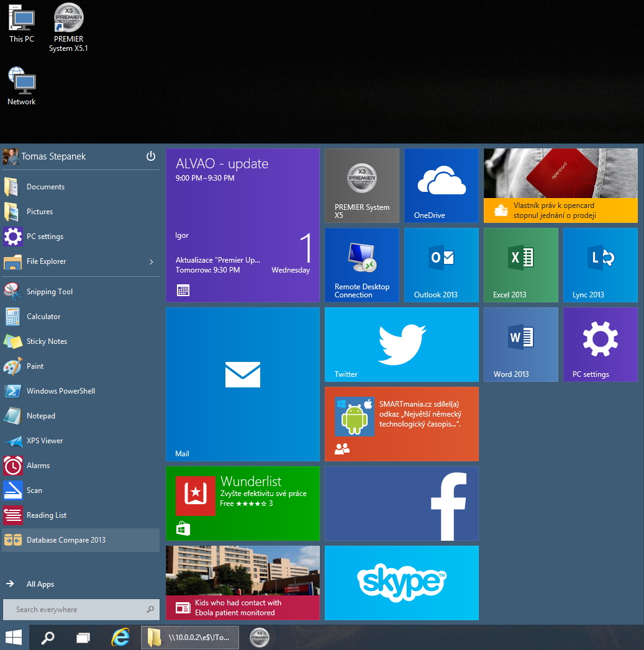Viewport: 644px width, 650px height.
Task: Open XPS Viewer
Action: pos(81,441)
